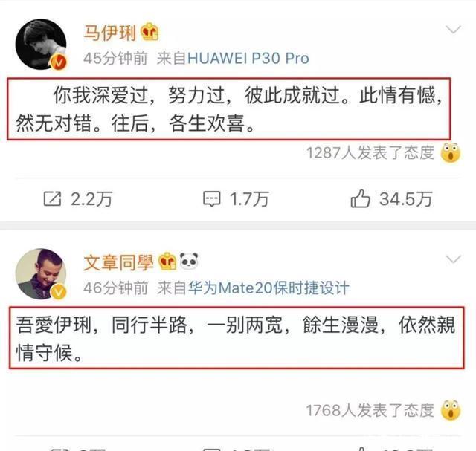Repost 马伊琍's post with 2.2万 shares
The image size is (476, 451).
pyautogui.click(x=78, y=199)
